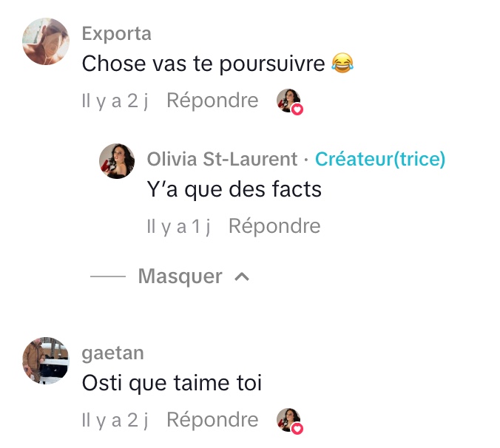Collapse replies with Masquer
Screen dimensions: 500x448
click(180, 276)
